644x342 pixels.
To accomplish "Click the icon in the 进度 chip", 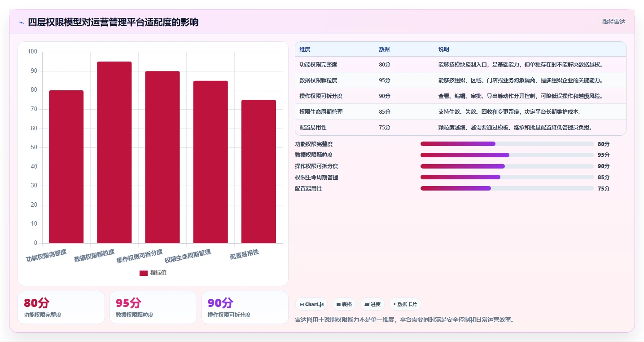I will 367,304.
